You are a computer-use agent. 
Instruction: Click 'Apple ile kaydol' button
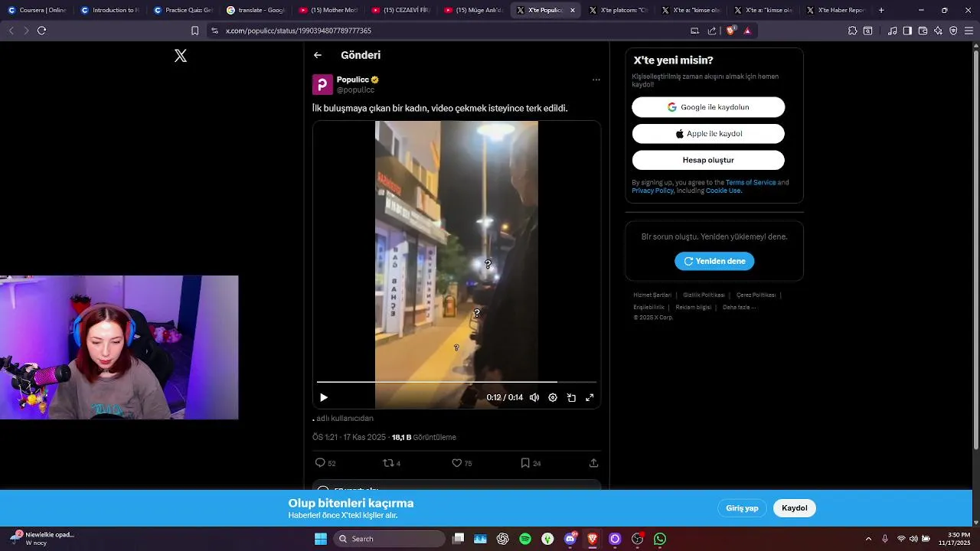point(708,134)
